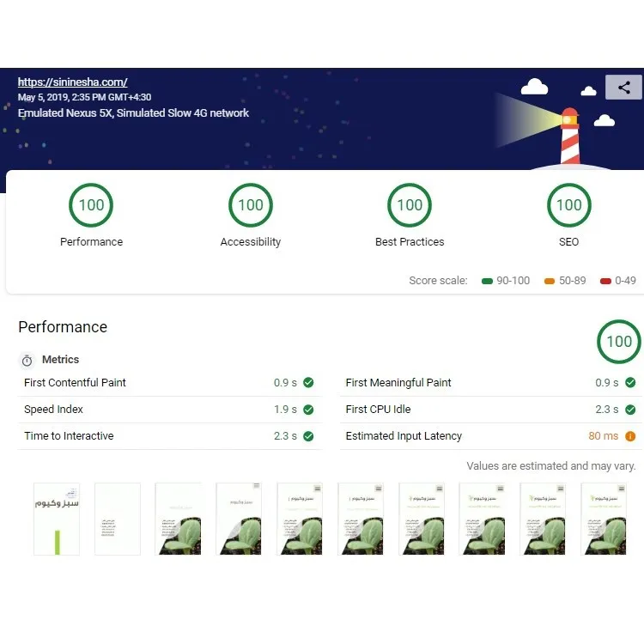Click the green 90-100 score scale swatch
Image resolution: width=644 pixels, height=644 pixels.
pyautogui.click(x=488, y=281)
